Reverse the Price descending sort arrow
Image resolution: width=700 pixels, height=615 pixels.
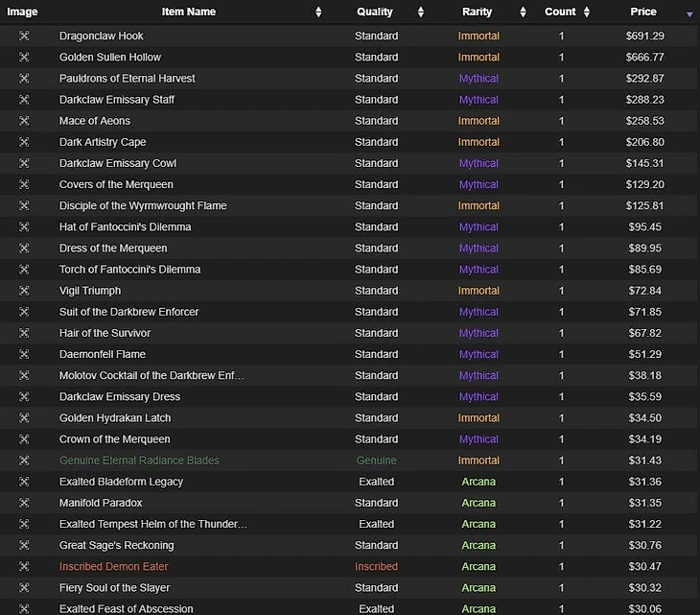pos(689,14)
